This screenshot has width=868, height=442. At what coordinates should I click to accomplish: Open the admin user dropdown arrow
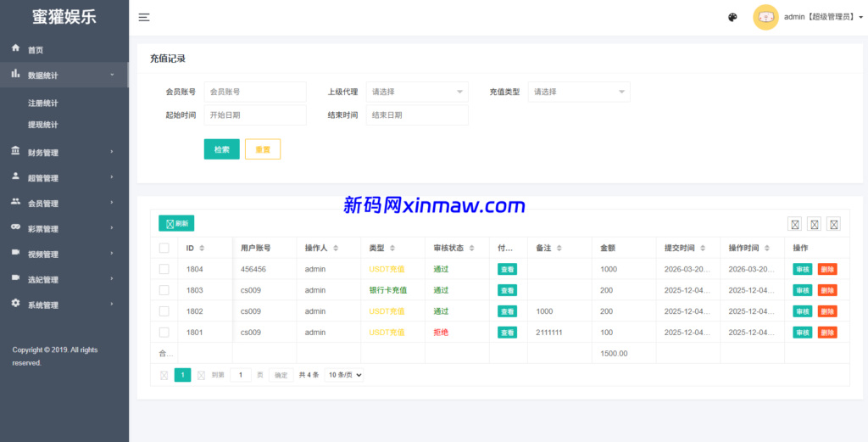tap(861, 18)
